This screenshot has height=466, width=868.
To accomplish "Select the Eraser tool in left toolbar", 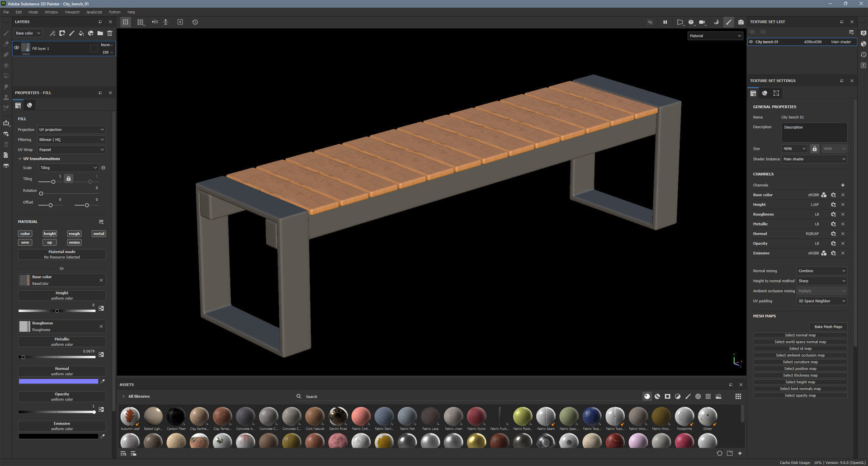I will pos(6,44).
